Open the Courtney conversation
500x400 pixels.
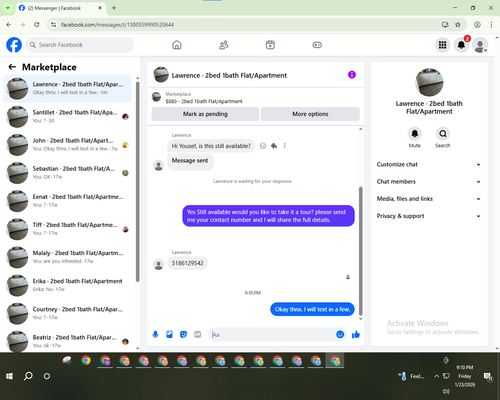point(68,313)
